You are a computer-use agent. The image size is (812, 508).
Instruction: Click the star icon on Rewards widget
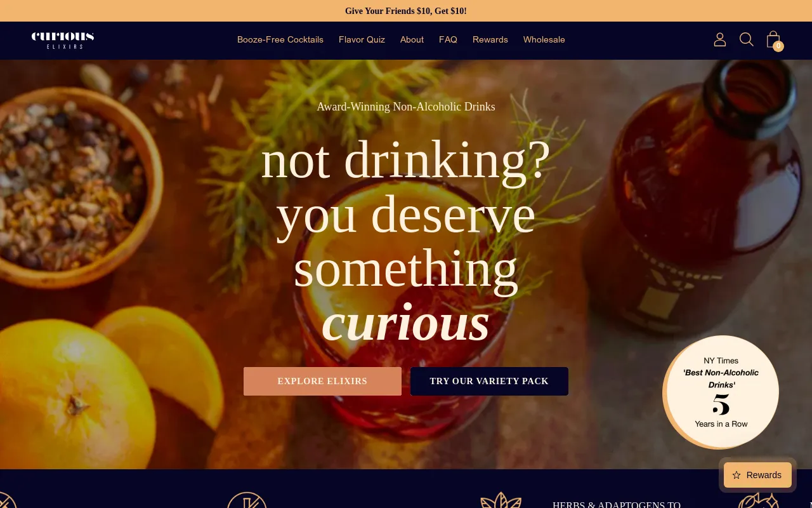737,475
